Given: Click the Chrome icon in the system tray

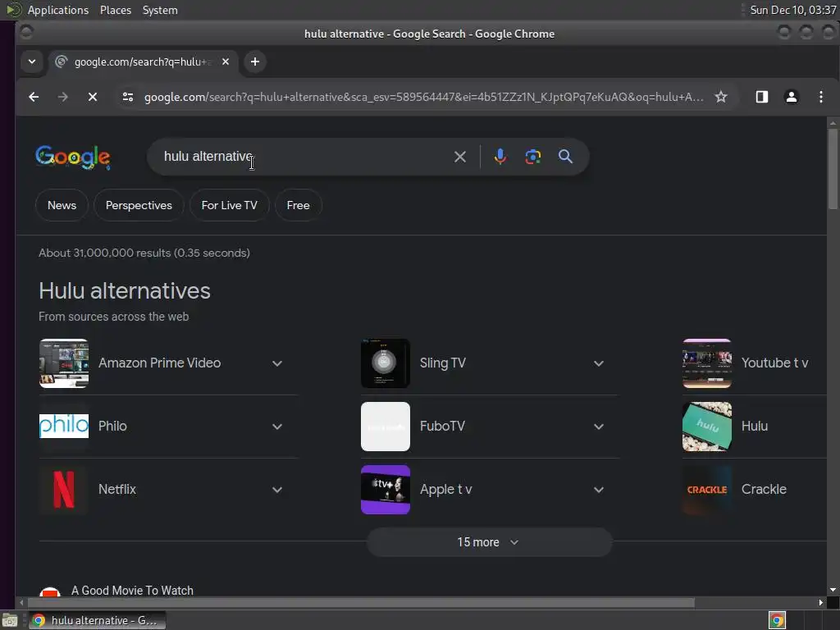Looking at the screenshot, I should point(777,620).
